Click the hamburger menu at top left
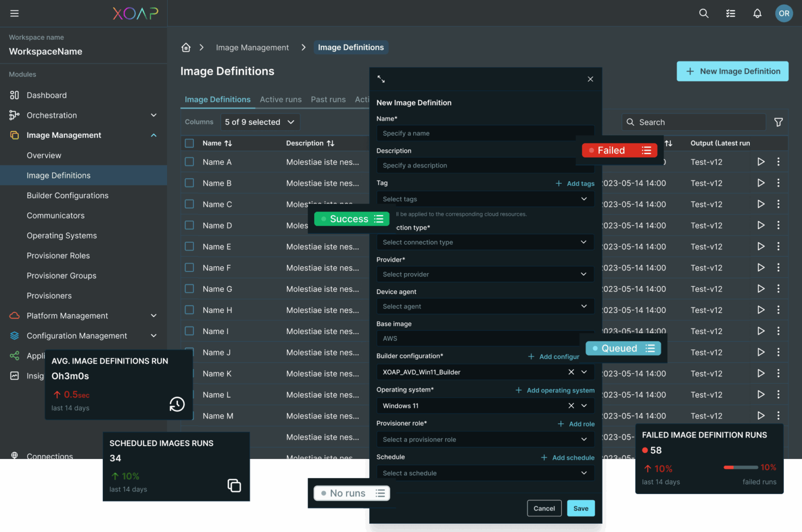 14,13
